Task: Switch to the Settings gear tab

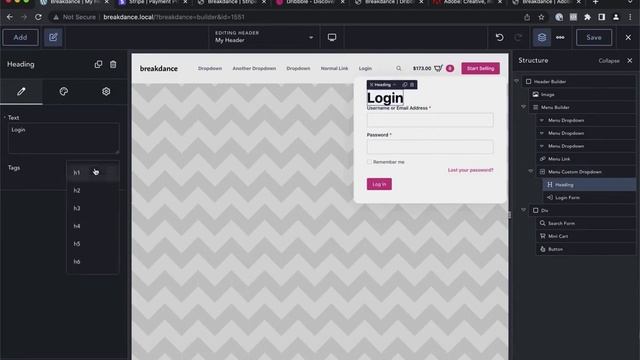Action: pyautogui.click(x=106, y=91)
